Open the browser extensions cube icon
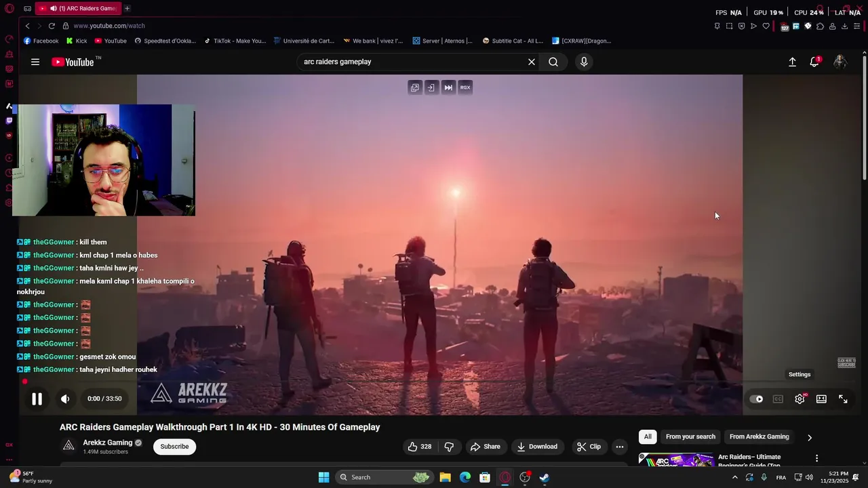The width and height of the screenshot is (868, 488). click(820, 26)
